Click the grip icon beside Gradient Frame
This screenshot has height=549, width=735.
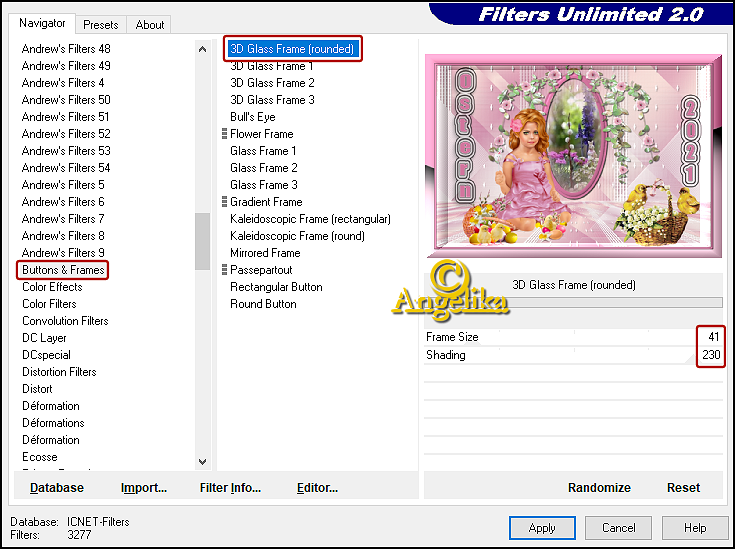pyautogui.click(x=225, y=202)
